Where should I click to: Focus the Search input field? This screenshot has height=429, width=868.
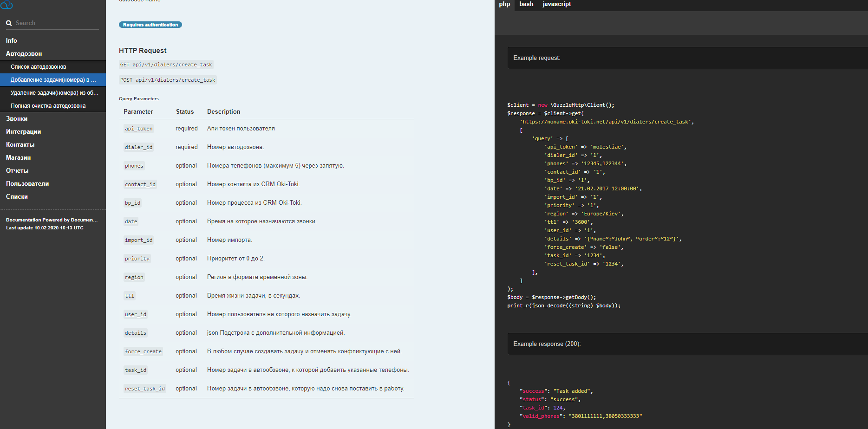tap(56, 23)
